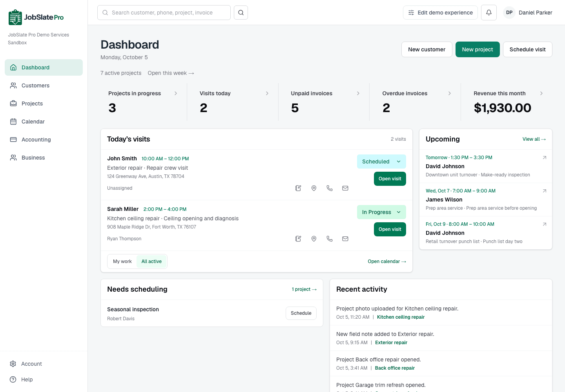Focus the customer search field
The height and width of the screenshot is (392, 565).
(x=164, y=13)
